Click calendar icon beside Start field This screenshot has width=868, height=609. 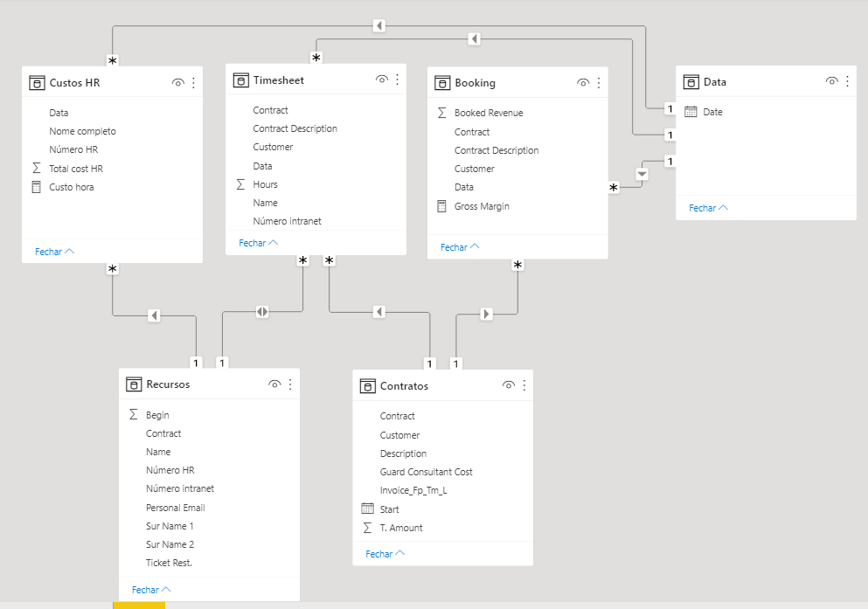click(368, 509)
